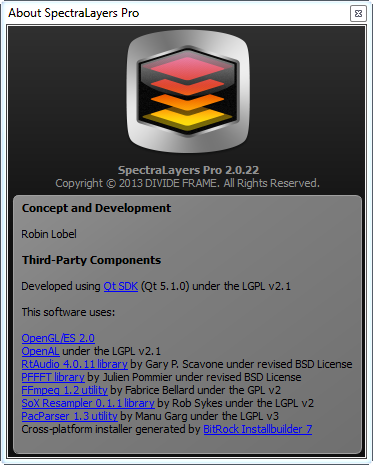The width and height of the screenshot is (373, 465).
Task: Click the "This software uses:" text
Action: 68,312
